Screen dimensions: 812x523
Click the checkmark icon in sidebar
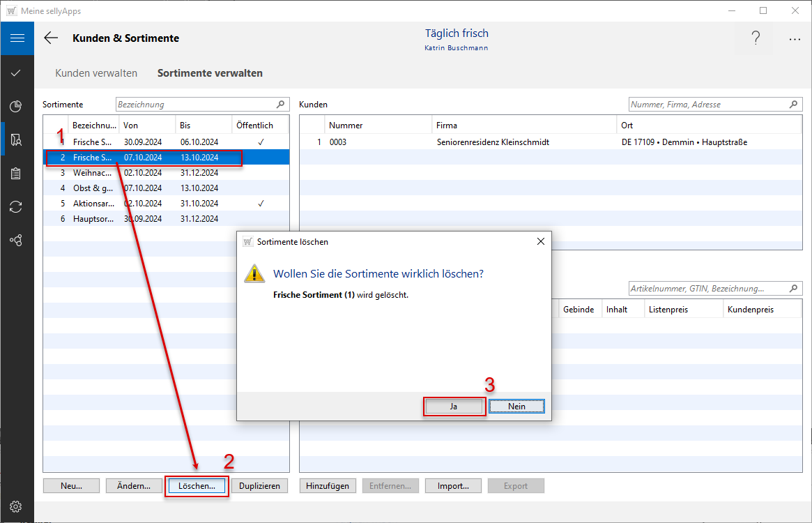click(x=17, y=73)
